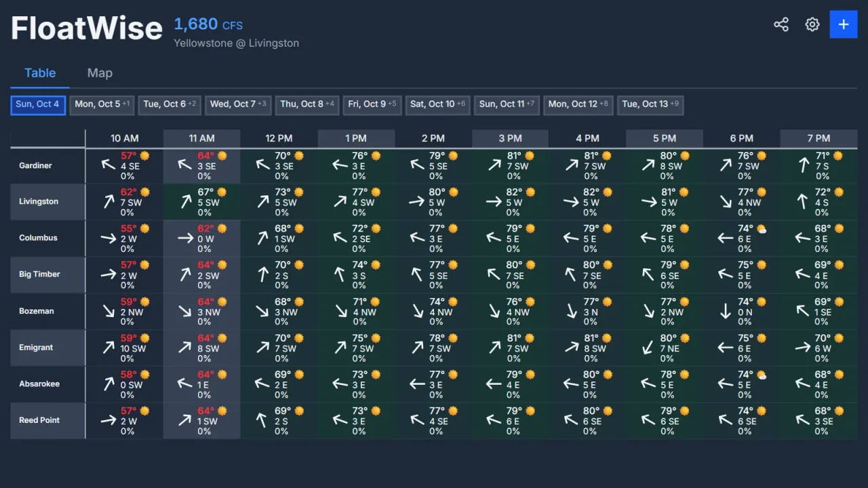Image resolution: width=868 pixels, height=488 pixels.
Task: Click the down arrow for Bozeman at 6 PM
Action: (x=726, y=311)
